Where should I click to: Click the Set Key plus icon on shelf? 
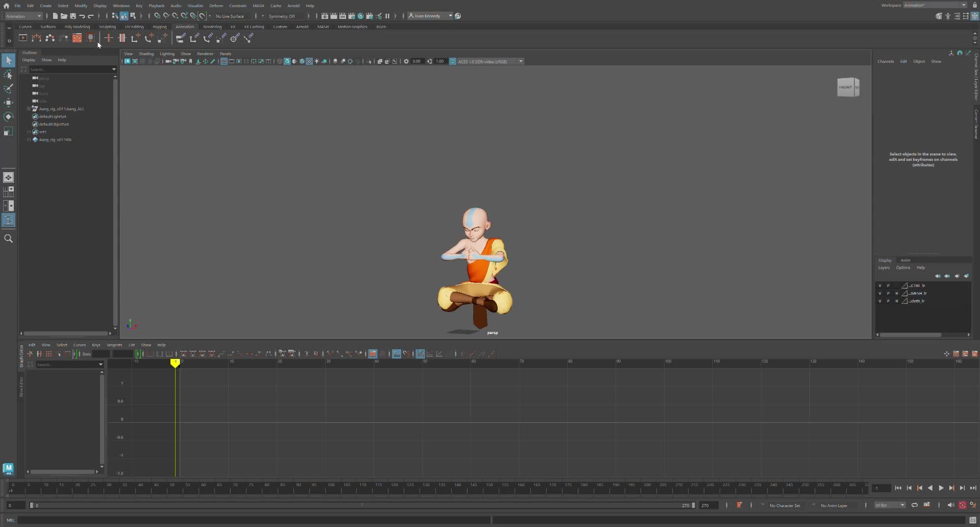pos(108,38)
